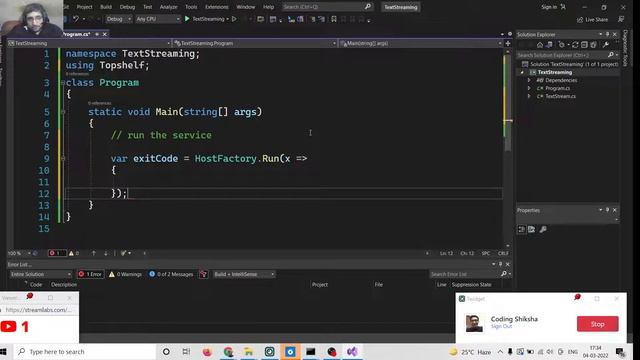Screen dimensions: 640x360
Task: Expand the TextStream.cs node
Action: [529, 96]
